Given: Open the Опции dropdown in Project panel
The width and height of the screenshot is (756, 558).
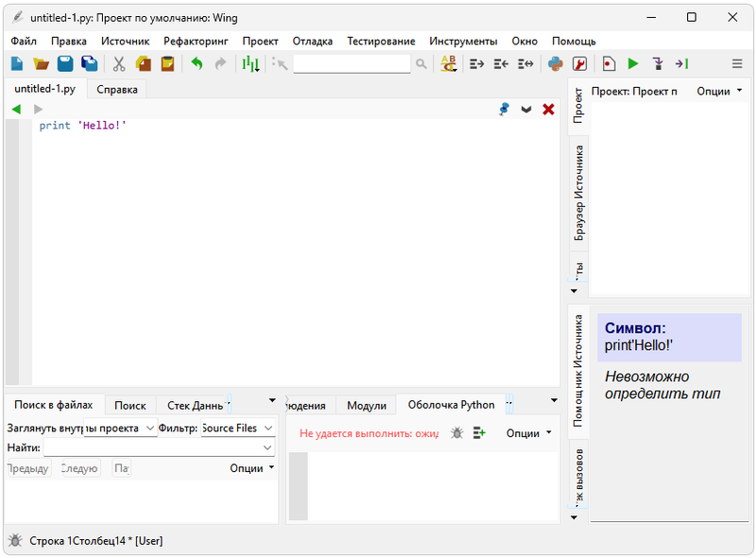Looking at the screenshot, I should pos(719,91).
